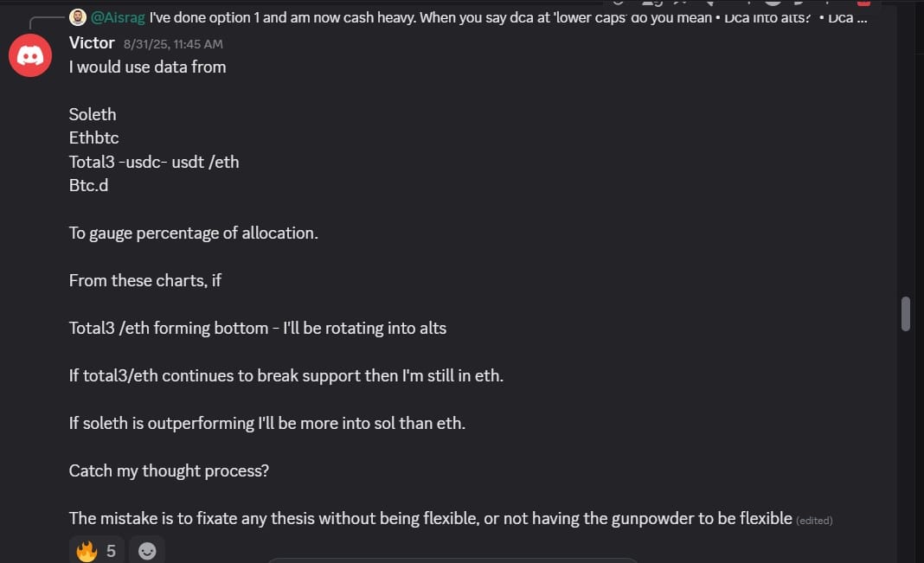This screenshot has height=563, width=924.
Task: Click the 'Ethbtc' line
Action: [94, 138]
